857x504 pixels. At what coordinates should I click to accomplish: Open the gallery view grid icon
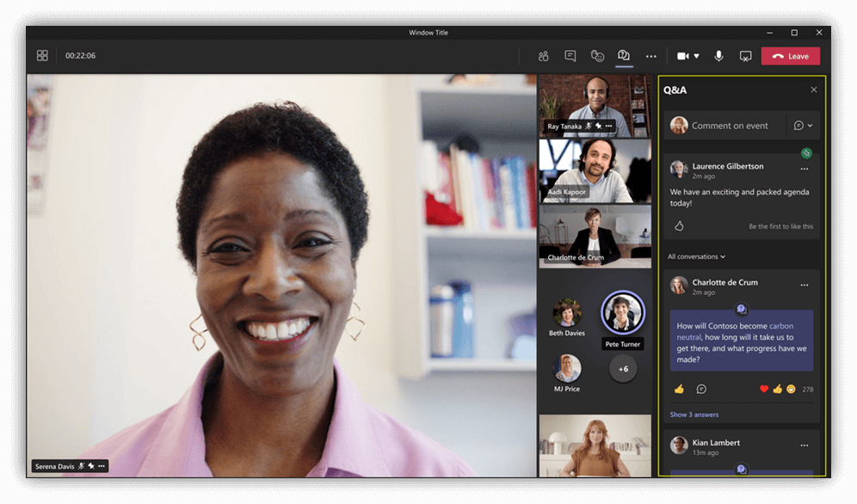42,56
